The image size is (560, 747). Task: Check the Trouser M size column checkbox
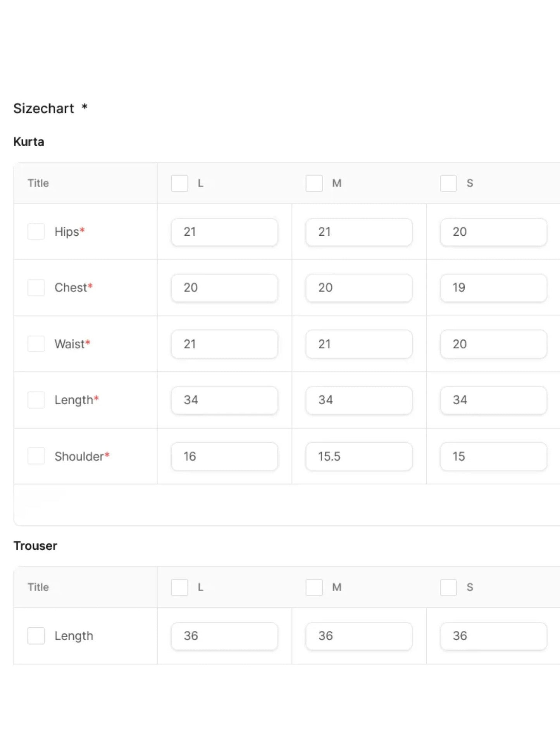point(314,587)
